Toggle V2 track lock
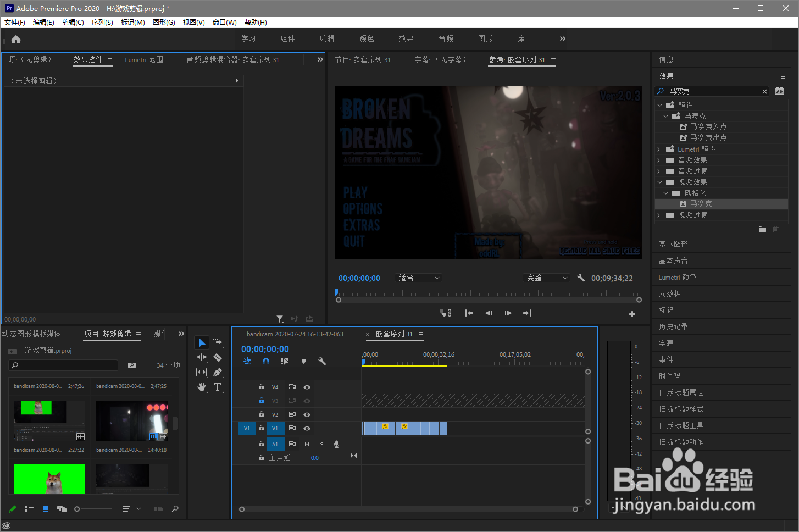 pos(262,414)
